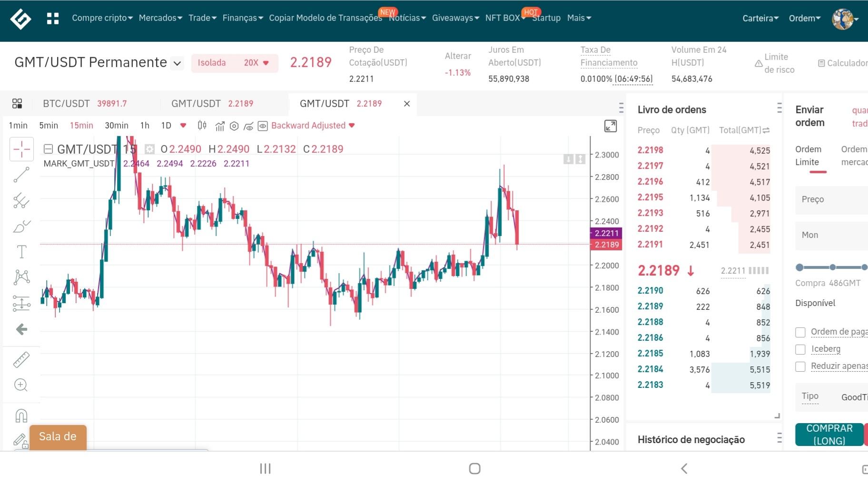
Task: Select the 5min timeframe
Action: (49, 126)
